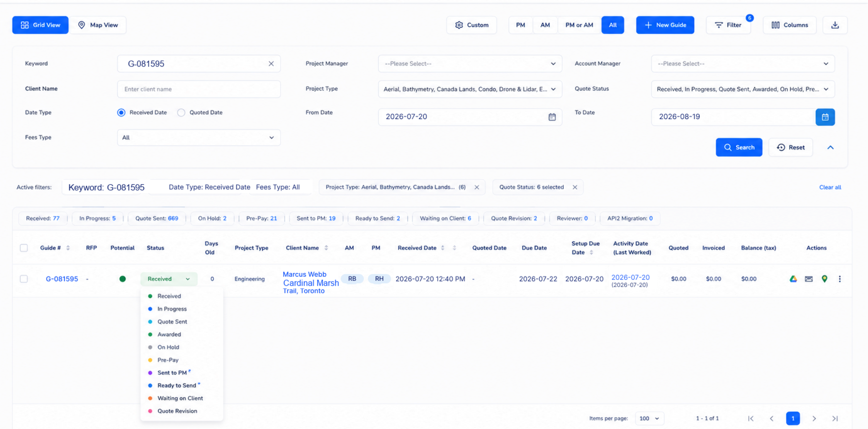Image resolution: width=868 pixels, height=429 pixels.
Task: Click Activity Date link 2026-07-20
Action: [630, 277]
